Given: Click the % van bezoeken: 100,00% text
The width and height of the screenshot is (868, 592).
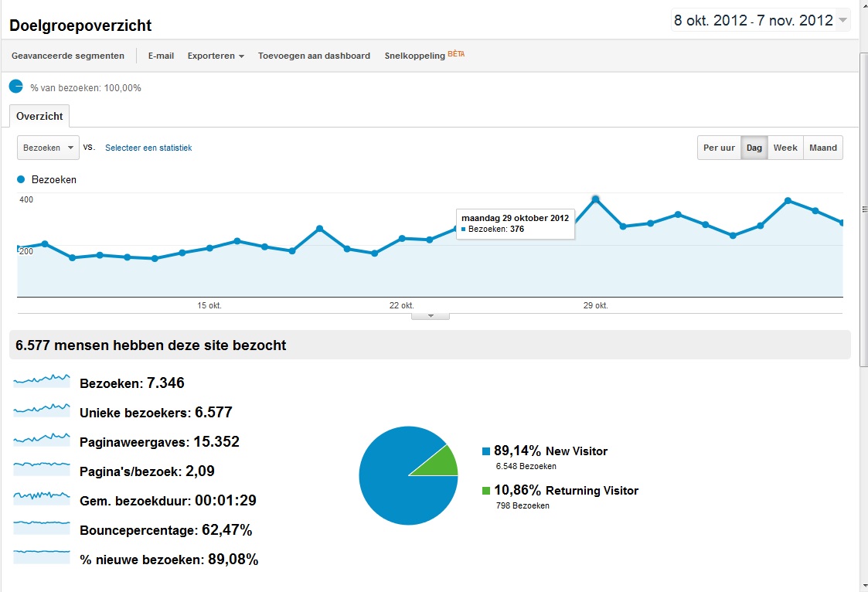Looking at the screenshot, I should [x=86, y=88].
